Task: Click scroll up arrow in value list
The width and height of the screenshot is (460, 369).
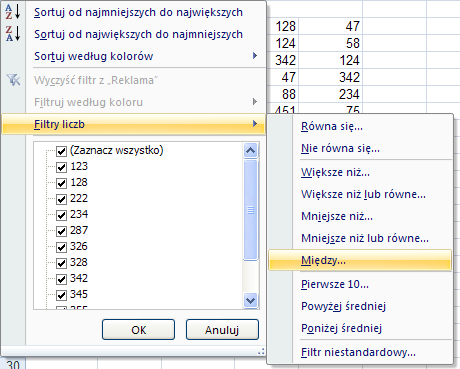Action: pyautogui.click(x=250, y=151)
